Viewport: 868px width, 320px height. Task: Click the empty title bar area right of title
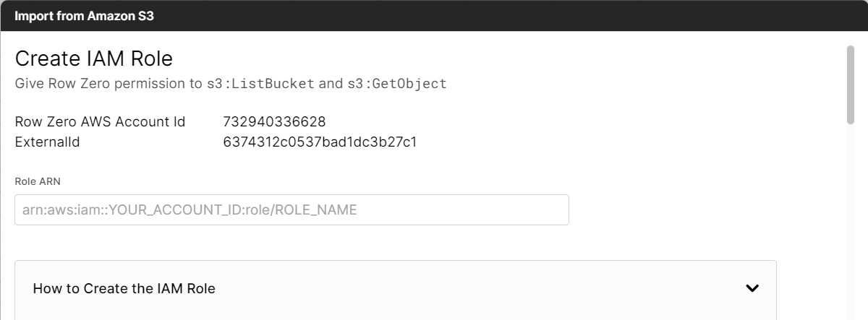coord(506,17)
